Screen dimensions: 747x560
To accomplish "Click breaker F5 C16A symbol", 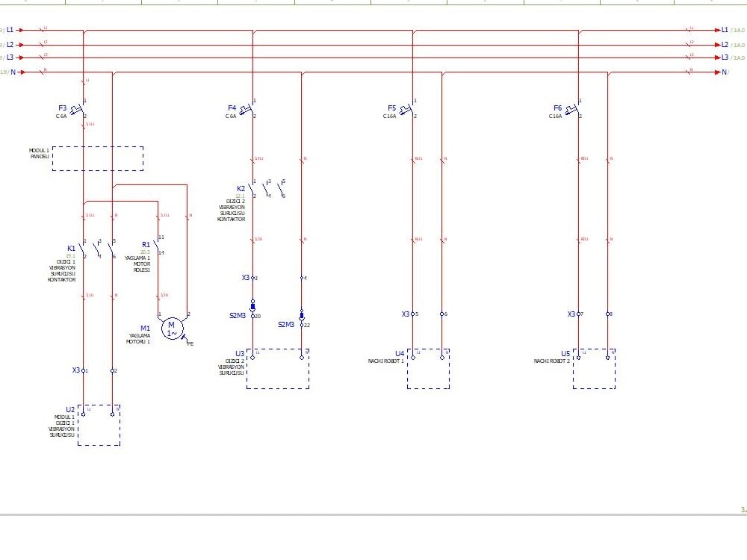I will point(406,109).
